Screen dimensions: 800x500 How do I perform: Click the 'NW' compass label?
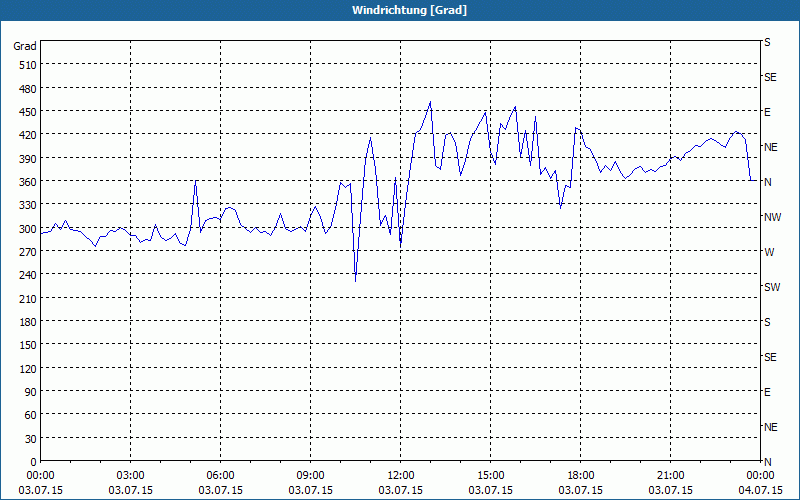772,217
